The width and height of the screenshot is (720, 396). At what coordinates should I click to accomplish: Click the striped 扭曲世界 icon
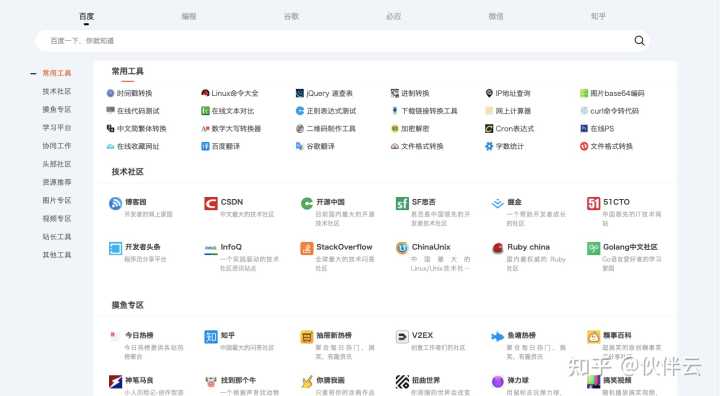(x=402, y=381)
